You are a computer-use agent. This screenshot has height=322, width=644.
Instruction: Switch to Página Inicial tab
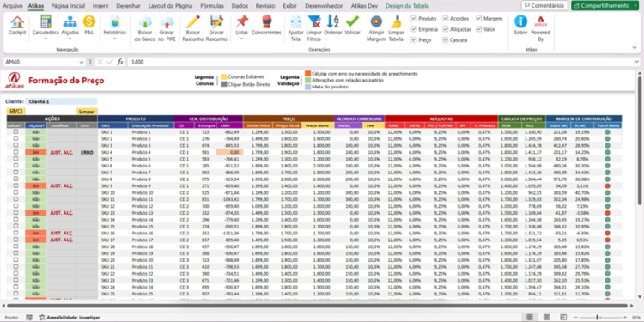(x=68, y=6)
